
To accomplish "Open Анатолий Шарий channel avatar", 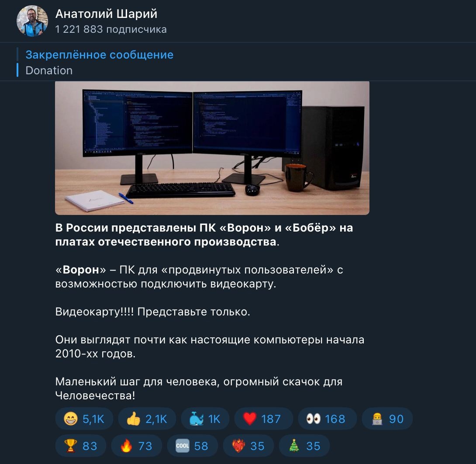I will (32, 21).
